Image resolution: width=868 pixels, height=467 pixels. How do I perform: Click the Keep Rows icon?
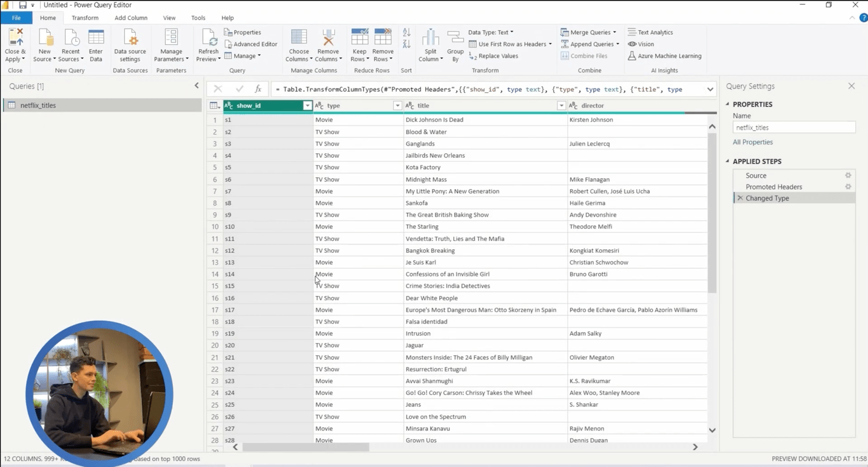click(x=360, y=37)
